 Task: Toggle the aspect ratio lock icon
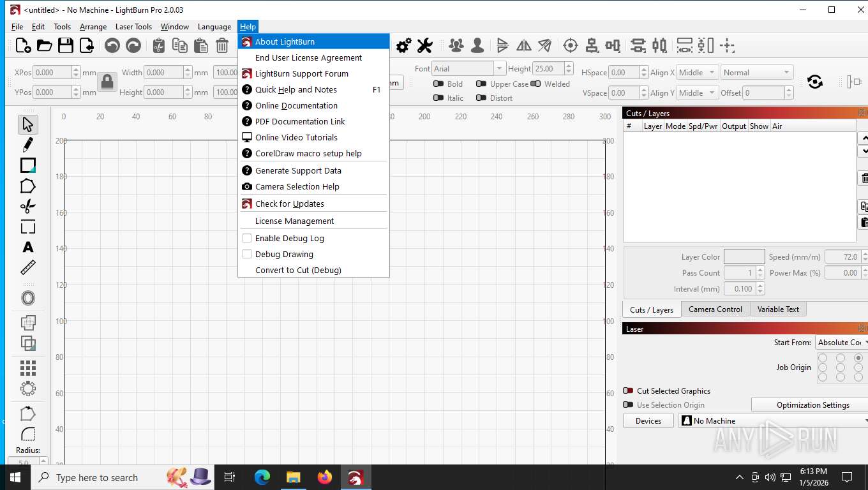coord(107,82)
